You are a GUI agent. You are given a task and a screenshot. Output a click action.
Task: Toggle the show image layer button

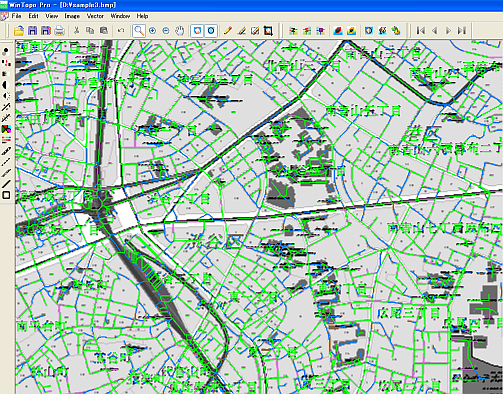click(197, 31)
